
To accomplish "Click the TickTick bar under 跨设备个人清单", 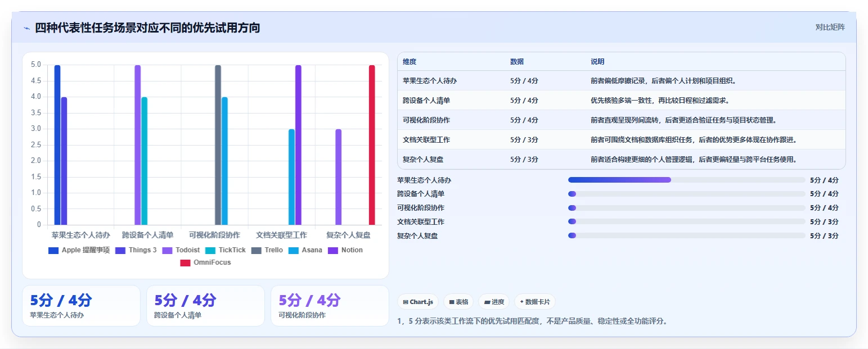I will (144, 161).
